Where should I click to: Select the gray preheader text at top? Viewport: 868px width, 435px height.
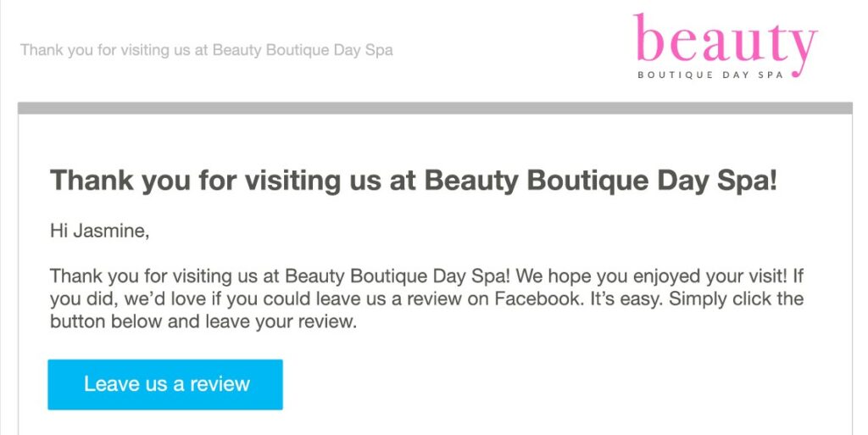pyautogui.click(x=207, y=50)
